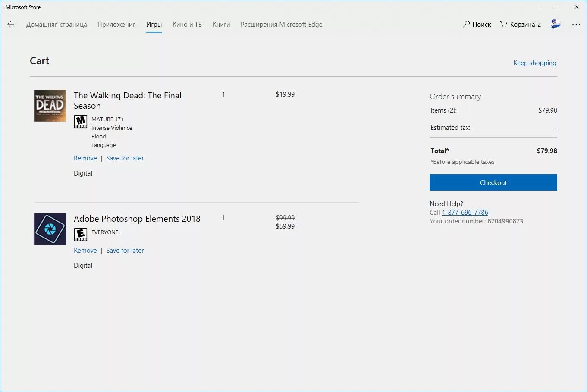Image resolution: width=587 pixels, height=392 pixels.
Task: Call help number 1-877-696-7786
Action: tap(465, 213)
